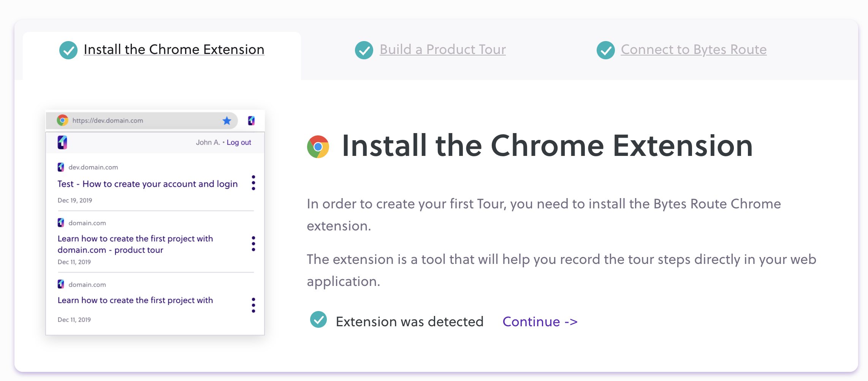Click the https://dev.domain.com address bar
The width and height of the screenshot is (868, 381).
pos(144,121)
